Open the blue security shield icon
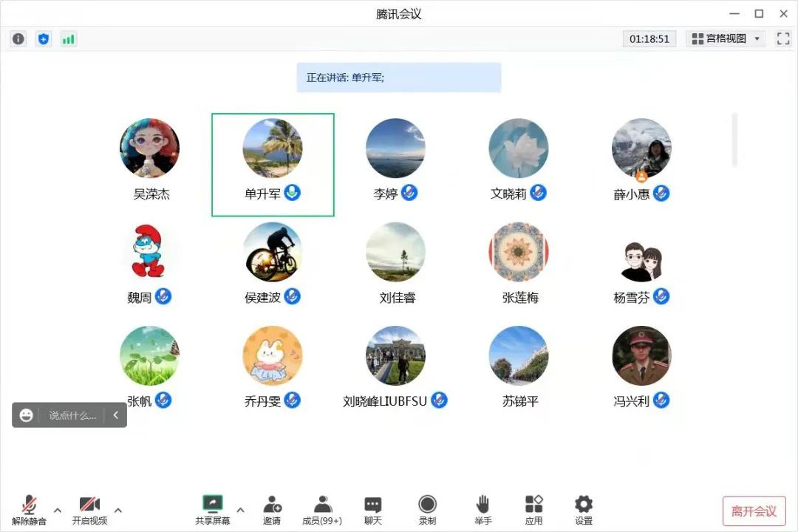 click(x=44, y=39)
